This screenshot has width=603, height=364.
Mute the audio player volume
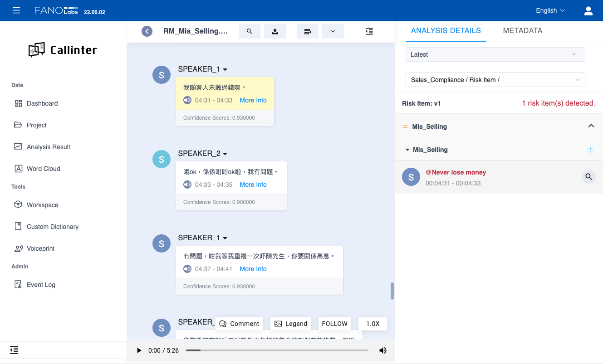click(383, 350)
